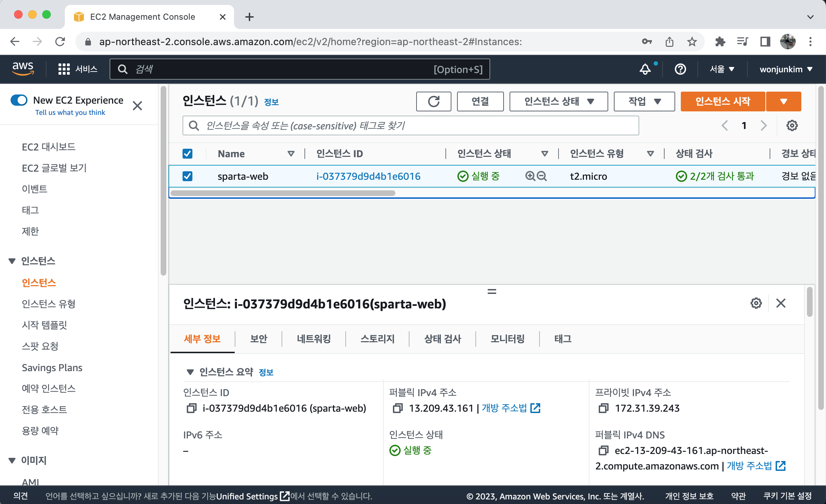Open instance table preferences gear
826x504 pixels.
[792, 125]
